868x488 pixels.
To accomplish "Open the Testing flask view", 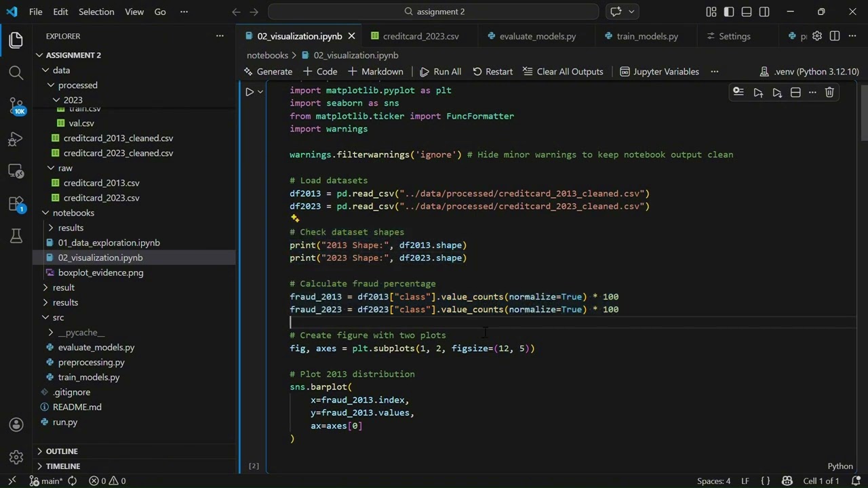I will [16, 236].
